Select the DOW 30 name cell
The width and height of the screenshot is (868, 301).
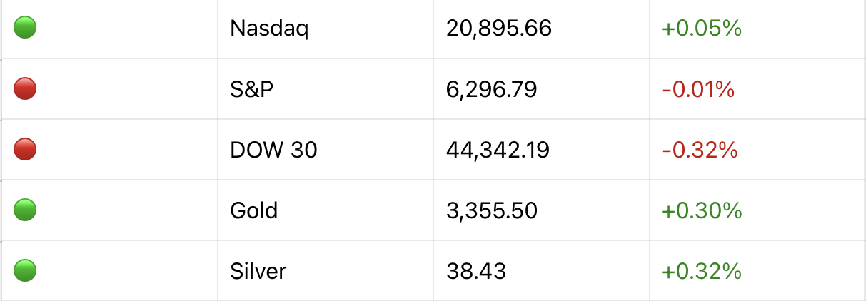(x=273, y=150)
